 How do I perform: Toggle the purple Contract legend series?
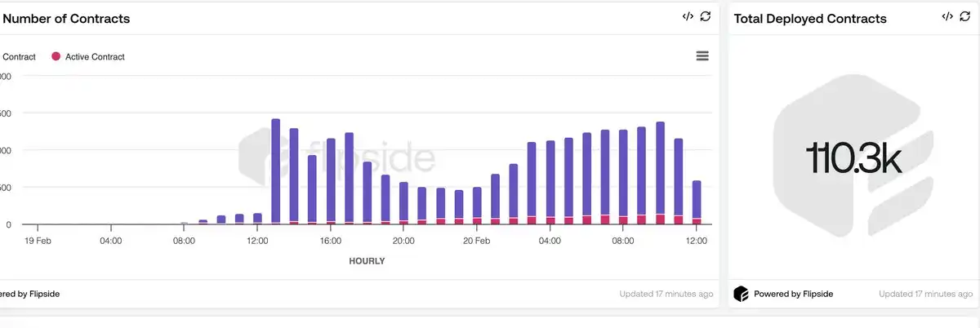[20, 57]
